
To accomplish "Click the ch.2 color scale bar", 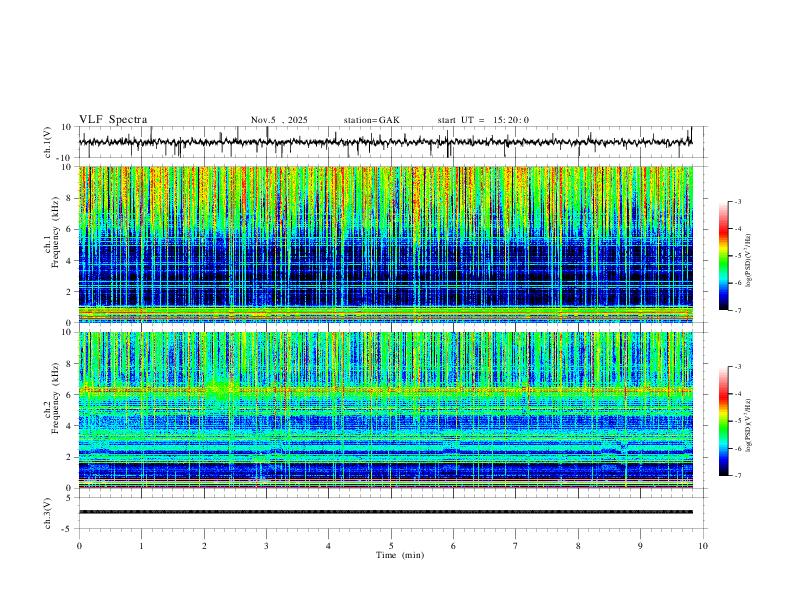I will click(723, 421).
